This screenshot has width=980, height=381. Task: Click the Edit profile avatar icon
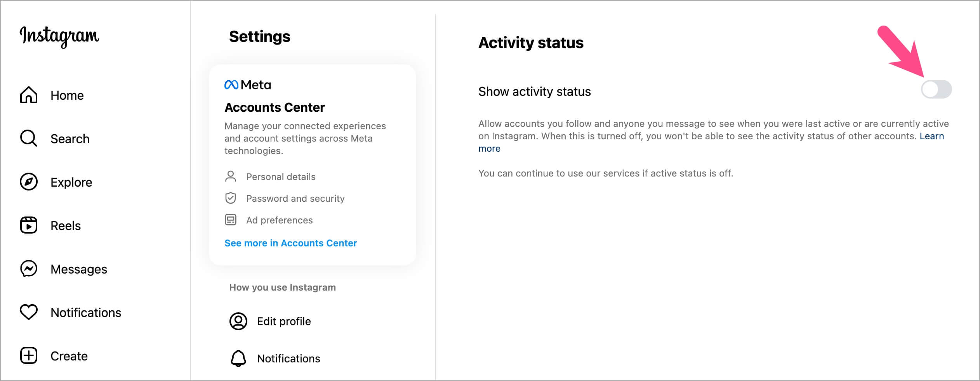pos(238,321)
